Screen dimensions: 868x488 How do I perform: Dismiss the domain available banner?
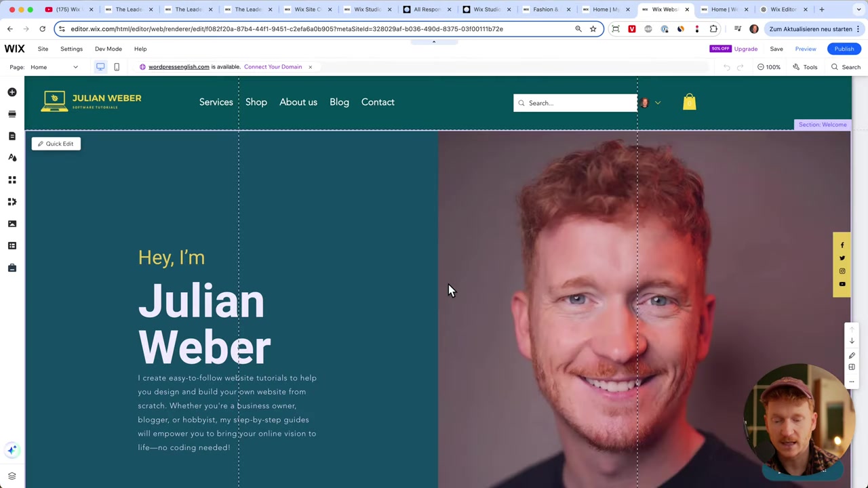click(310, 67)
